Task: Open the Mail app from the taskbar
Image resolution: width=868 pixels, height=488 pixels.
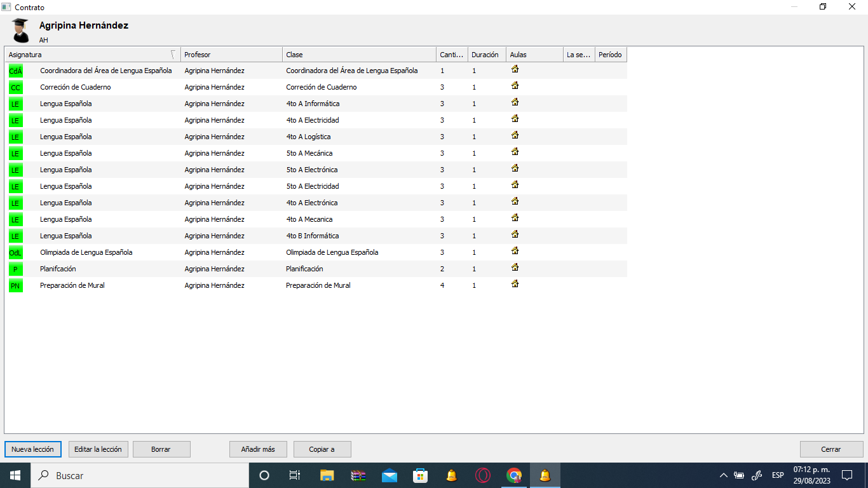Action: tap(390, 475)
